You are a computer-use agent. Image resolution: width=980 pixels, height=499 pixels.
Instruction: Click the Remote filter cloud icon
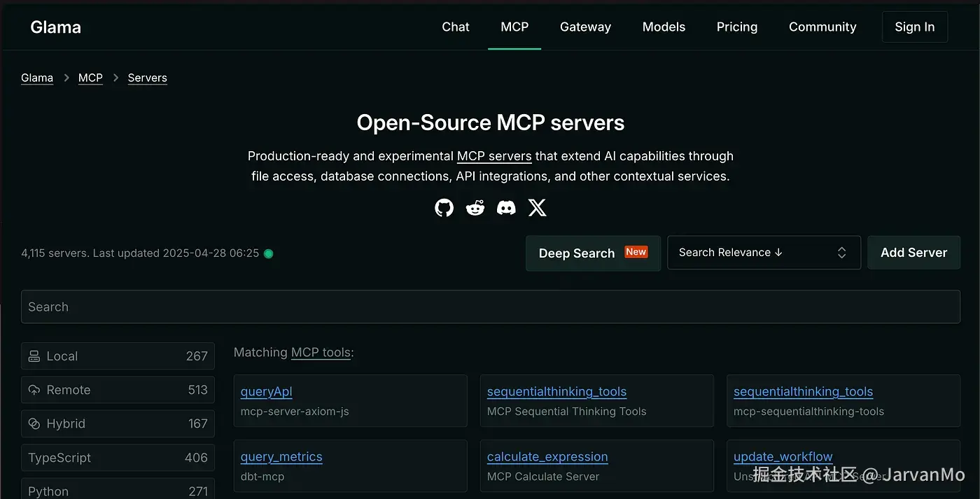(x=34, y=390)
